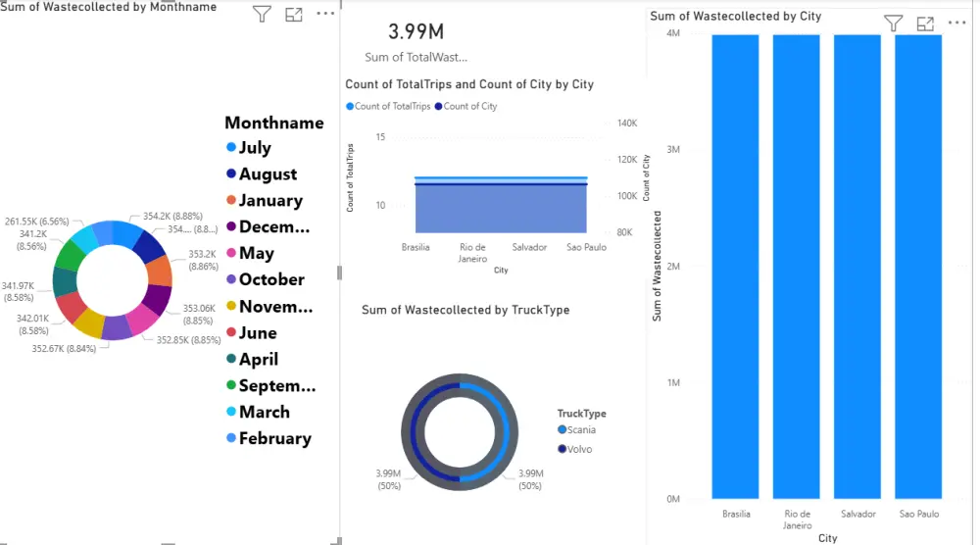Image resolution: width=980 pixels, height=545 pixels.
Task: Click the 341.97K (8.58%) donut label
Action: coord(18,291)
